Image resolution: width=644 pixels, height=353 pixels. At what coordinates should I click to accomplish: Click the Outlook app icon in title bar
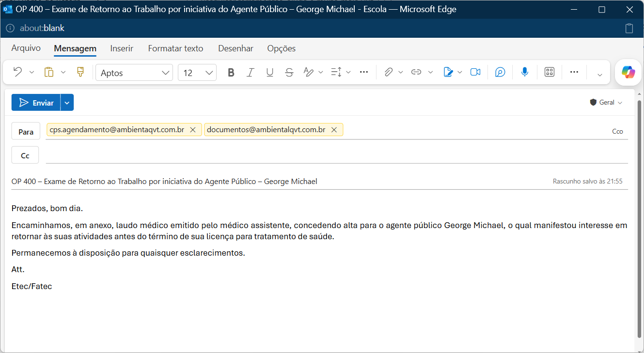8,9
